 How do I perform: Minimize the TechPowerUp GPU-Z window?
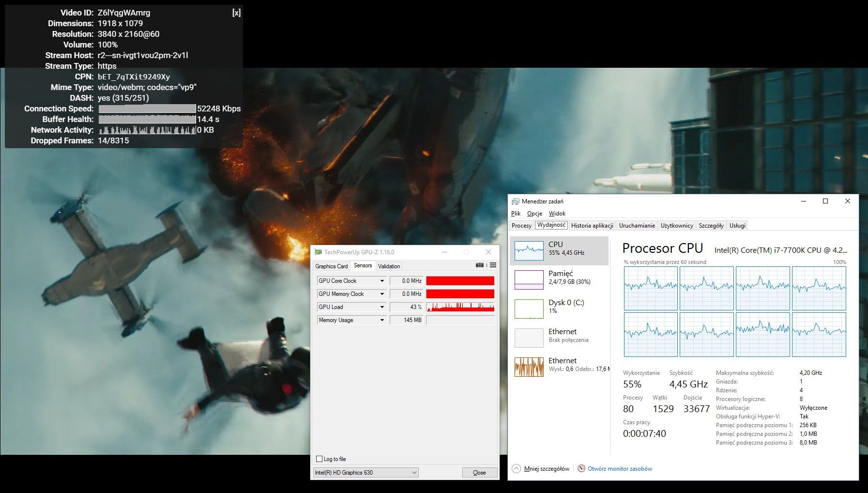[x=444, y=252]
